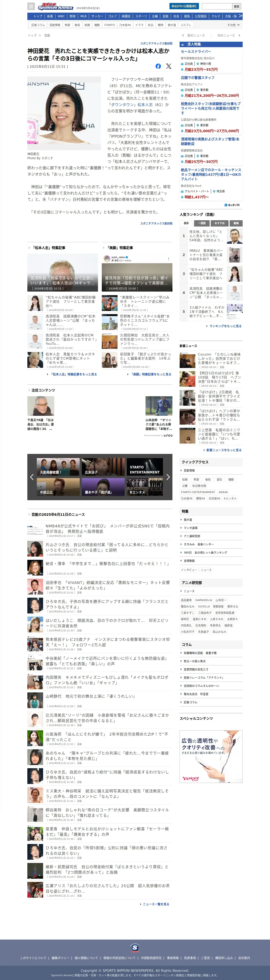
Task: Click the megaphone icon beside 求人特集
Action: (183, 44)
